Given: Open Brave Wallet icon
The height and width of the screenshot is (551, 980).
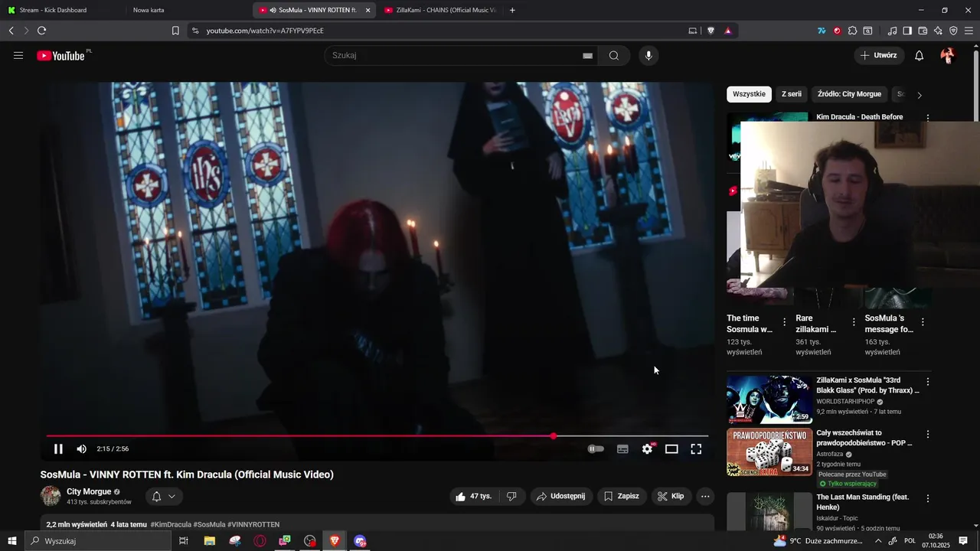Looking at the screenshot, I should pyautogui.click(x=923, y=31).
